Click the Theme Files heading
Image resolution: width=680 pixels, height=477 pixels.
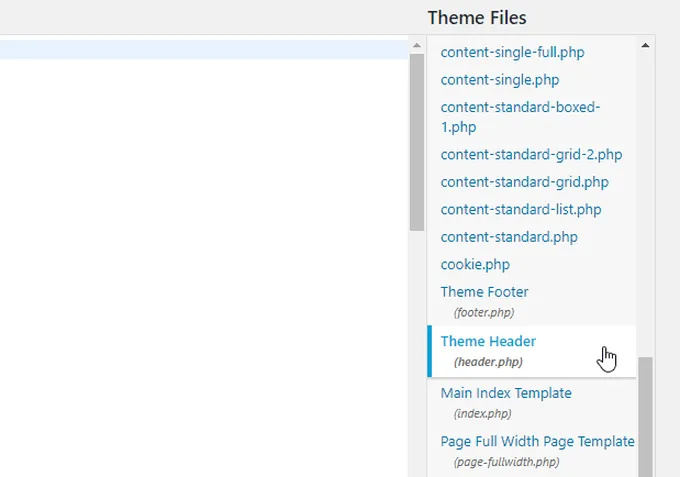tap(477, 17)
